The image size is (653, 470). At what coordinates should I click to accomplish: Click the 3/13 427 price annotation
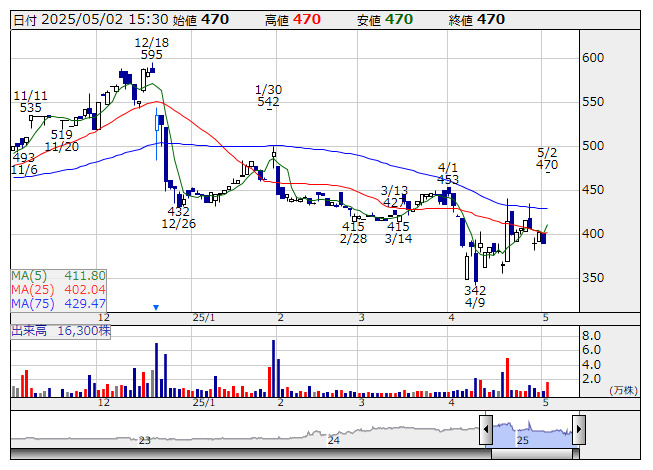click(394, 196)
